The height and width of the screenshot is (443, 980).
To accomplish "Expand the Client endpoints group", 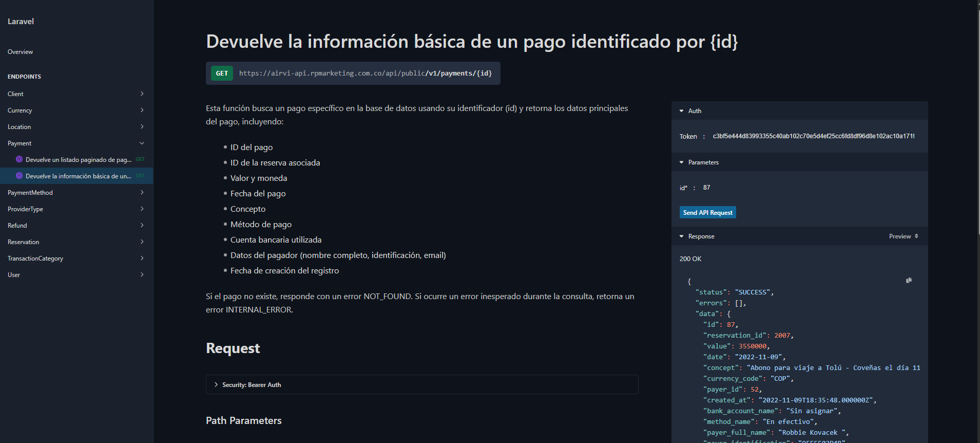I will [142, 94].
